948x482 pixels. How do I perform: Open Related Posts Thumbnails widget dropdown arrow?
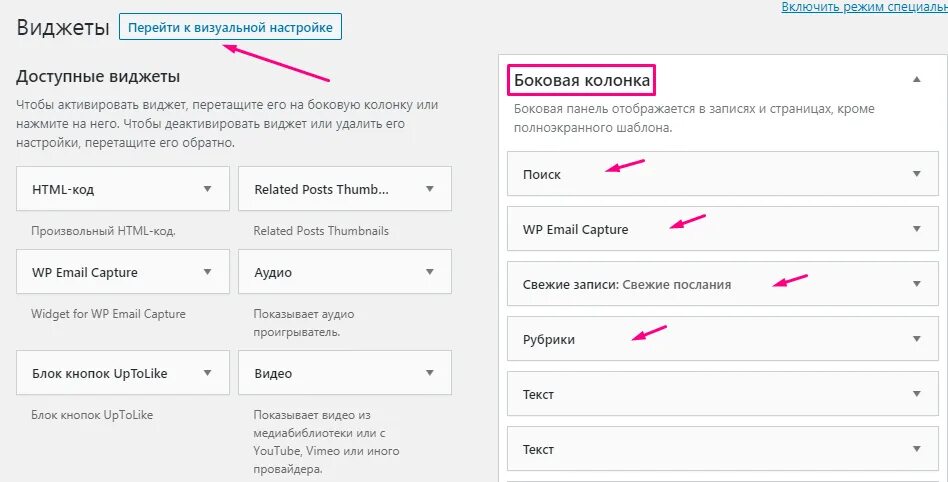click(430, 188)
